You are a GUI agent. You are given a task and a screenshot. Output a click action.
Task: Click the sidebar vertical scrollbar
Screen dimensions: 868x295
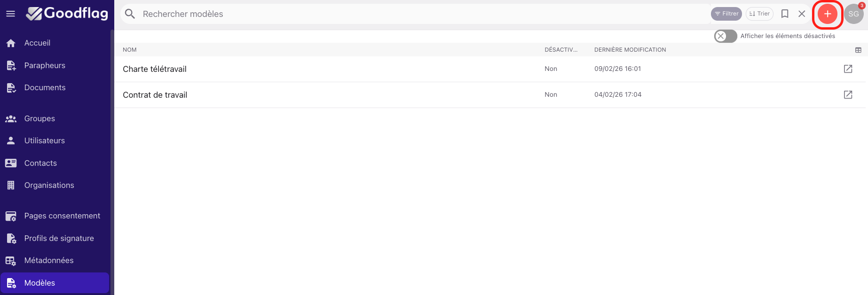coord(112,141)
